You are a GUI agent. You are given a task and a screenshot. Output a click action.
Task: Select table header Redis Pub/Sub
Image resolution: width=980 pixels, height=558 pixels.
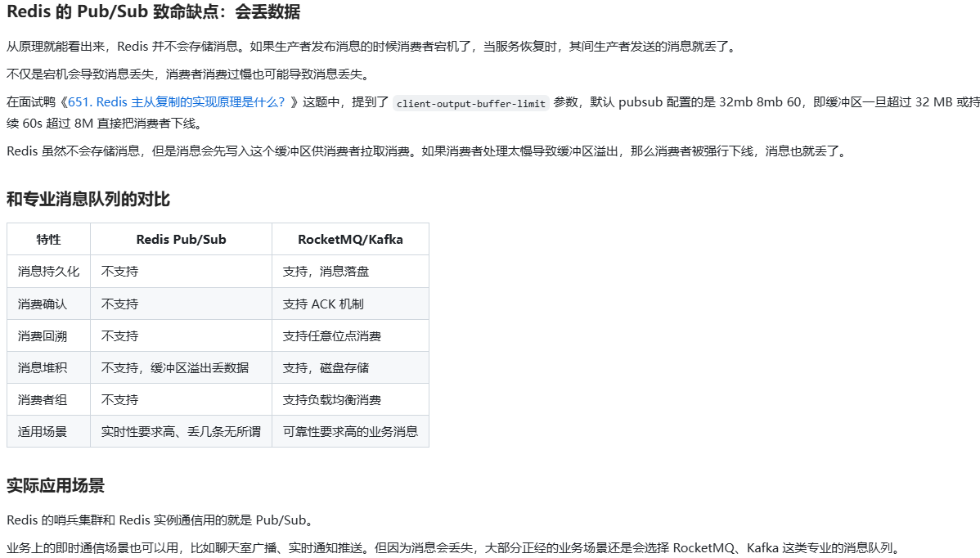click(x=182, y=240)
